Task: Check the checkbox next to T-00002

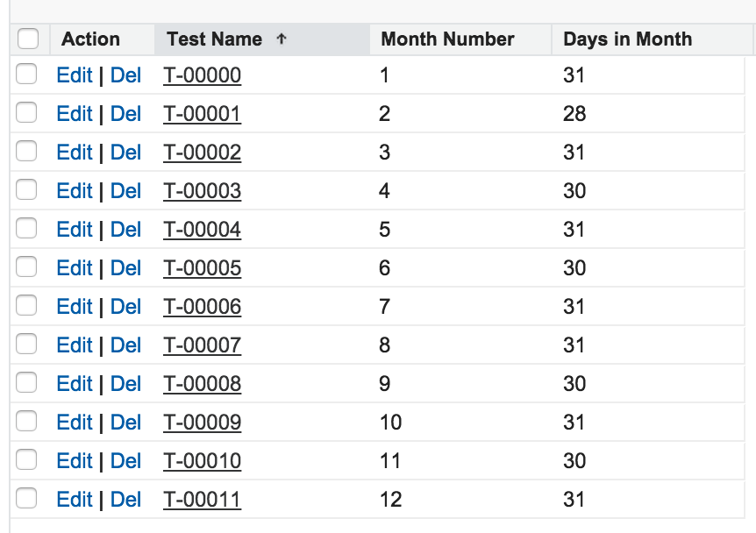Action: tap(25, 152)
